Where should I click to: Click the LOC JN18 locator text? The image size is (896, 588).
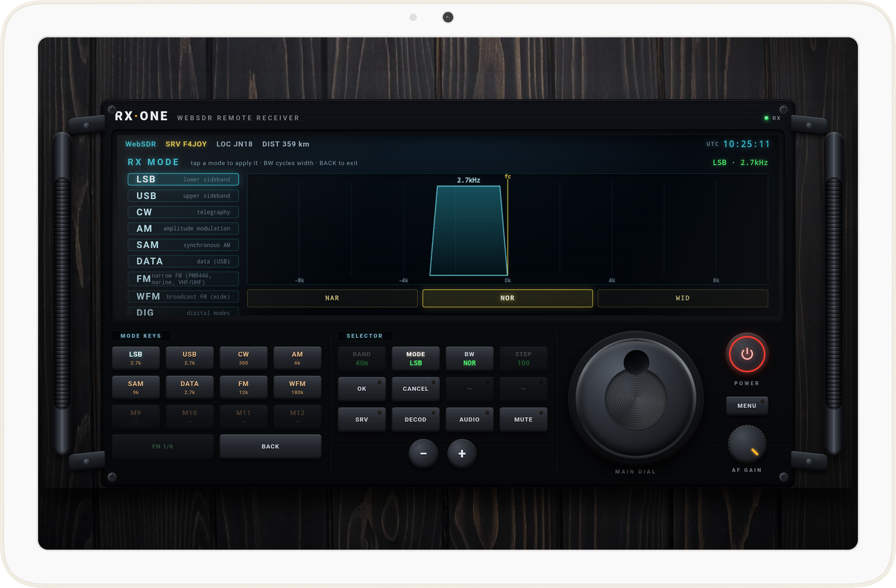click(234, 144)
